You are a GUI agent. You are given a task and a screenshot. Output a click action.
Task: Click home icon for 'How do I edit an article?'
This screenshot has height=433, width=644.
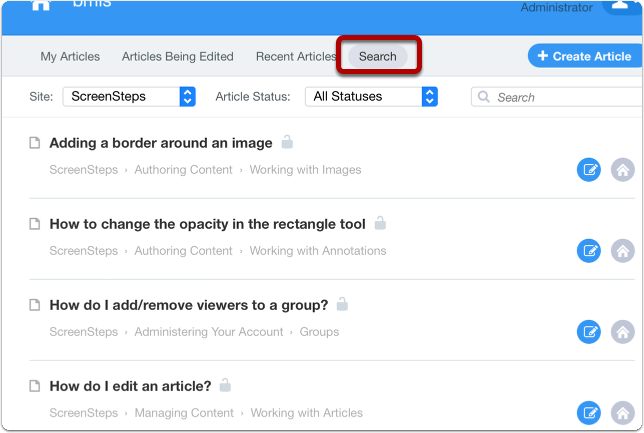coord(623,413)
